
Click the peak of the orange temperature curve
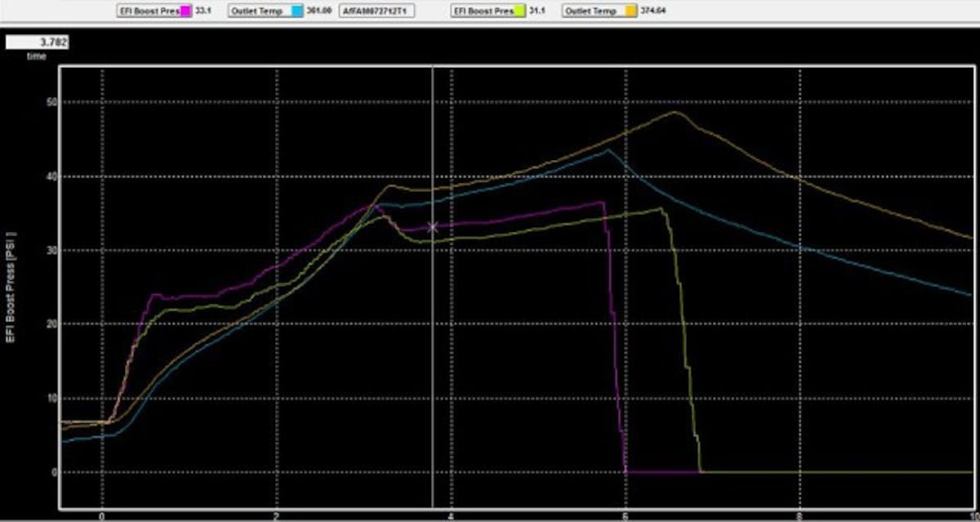point(675,112)
